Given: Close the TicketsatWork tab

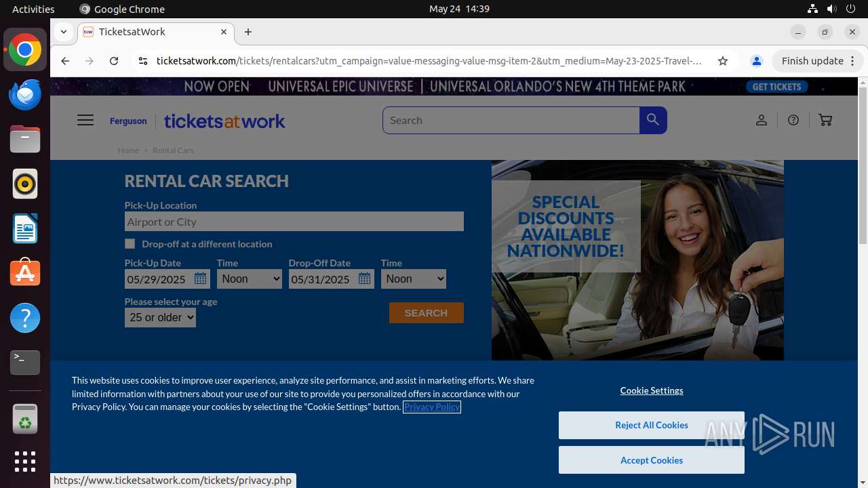Looking at the screenshot, I should [224, 32].
